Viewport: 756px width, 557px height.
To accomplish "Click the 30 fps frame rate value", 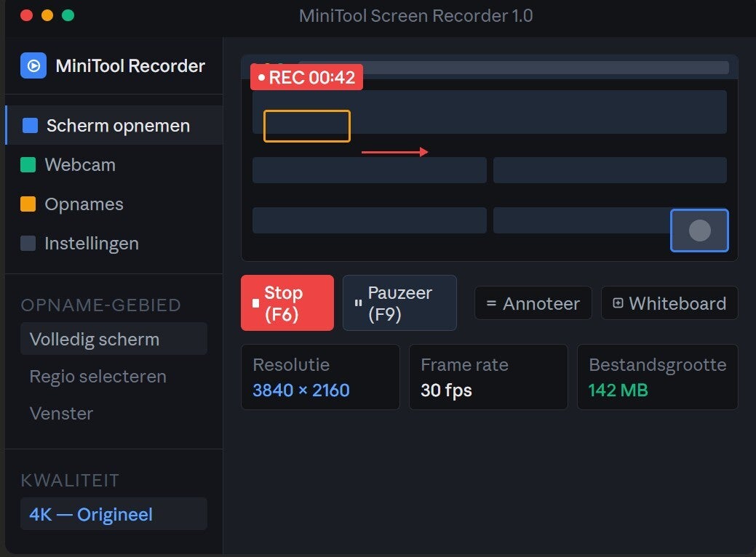I will [x=446, y=390].
